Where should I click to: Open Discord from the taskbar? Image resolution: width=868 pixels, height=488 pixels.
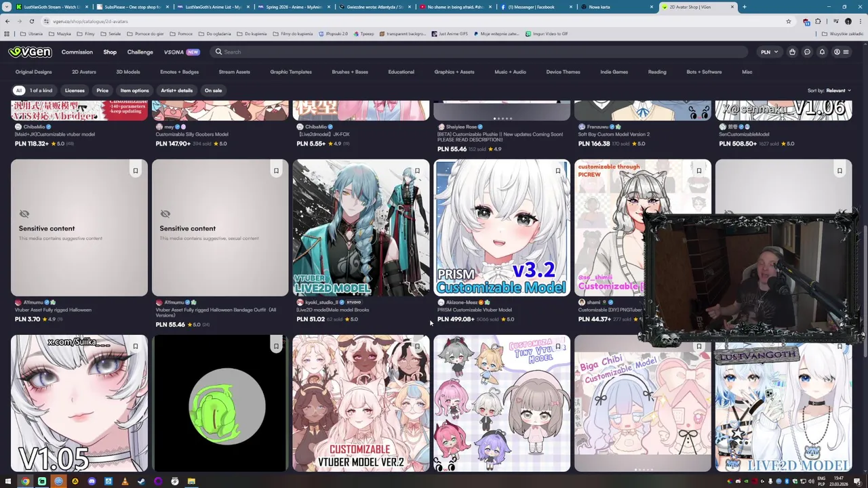tap(92, 481)
